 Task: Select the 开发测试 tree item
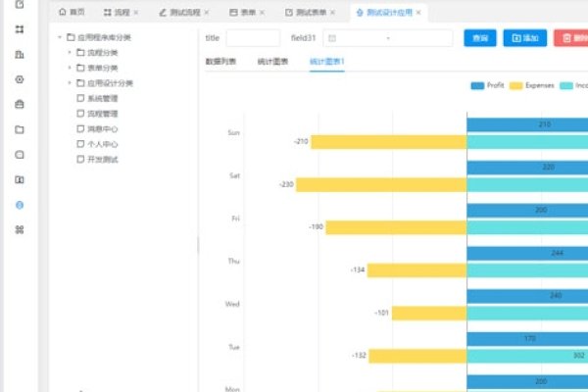point(102,160)
